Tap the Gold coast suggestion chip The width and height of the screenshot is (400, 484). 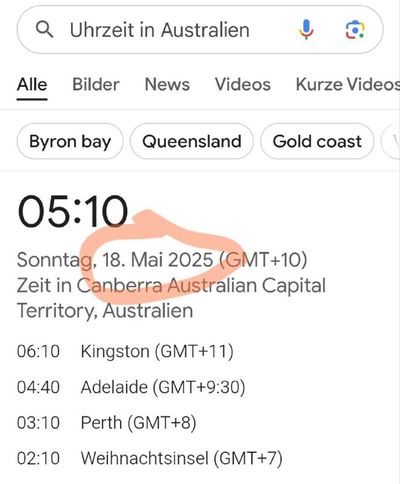pos(317,141)
